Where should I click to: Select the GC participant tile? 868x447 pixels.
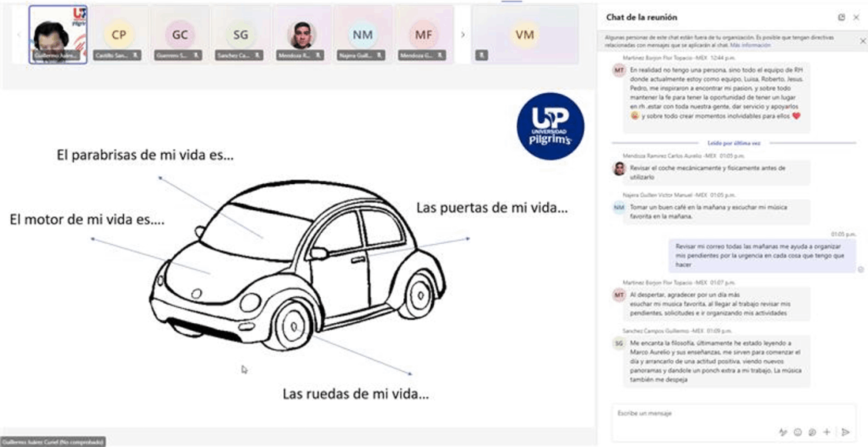[x=180, y=35]
